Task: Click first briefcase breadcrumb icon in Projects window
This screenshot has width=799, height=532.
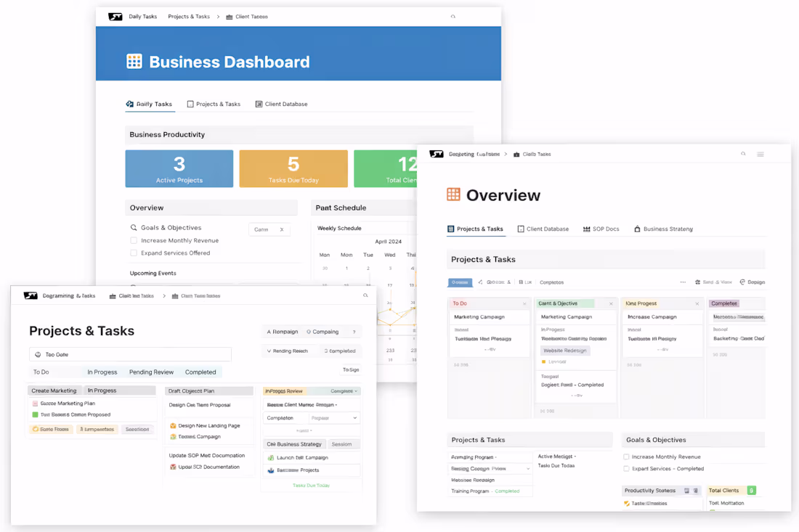Action: [x=113, y=296]
